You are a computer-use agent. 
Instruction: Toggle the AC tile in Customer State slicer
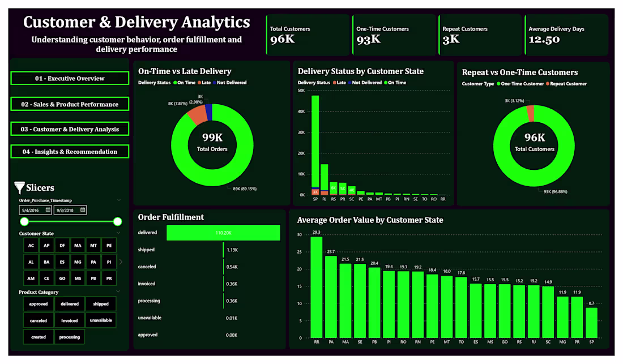[x=31, y=245]
